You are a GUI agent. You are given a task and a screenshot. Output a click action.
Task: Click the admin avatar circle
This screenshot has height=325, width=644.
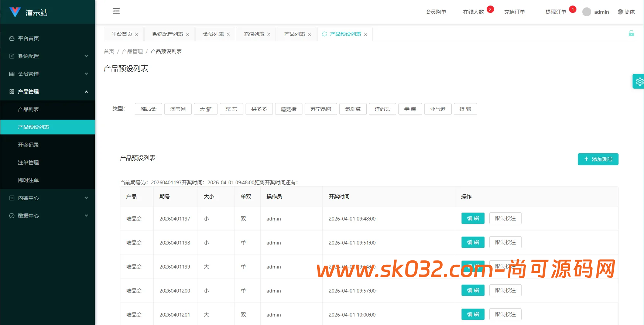click(587, 12)
